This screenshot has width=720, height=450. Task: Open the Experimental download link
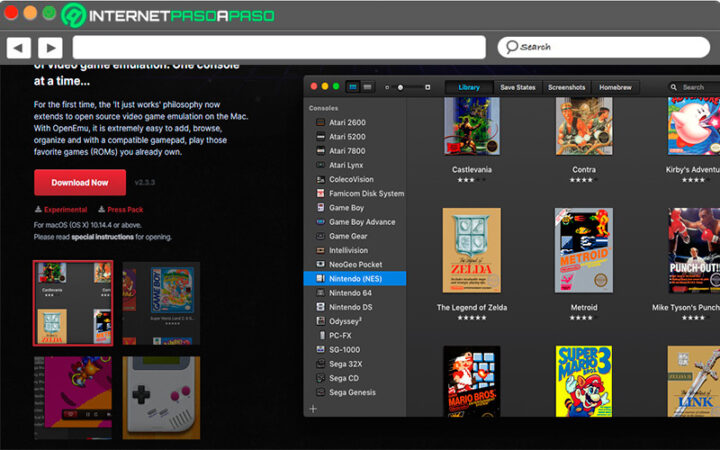[x=60, y=210]
